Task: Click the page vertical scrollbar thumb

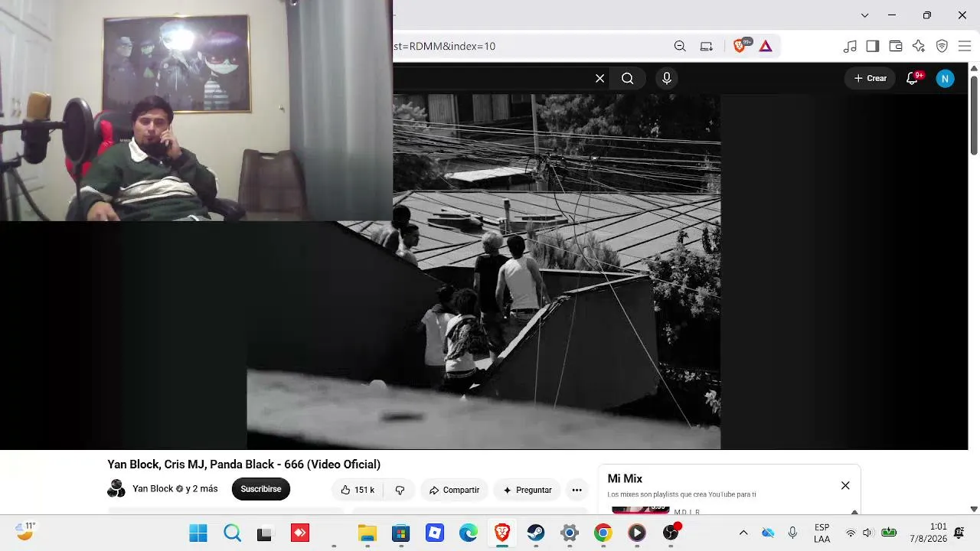Action: 974,115
